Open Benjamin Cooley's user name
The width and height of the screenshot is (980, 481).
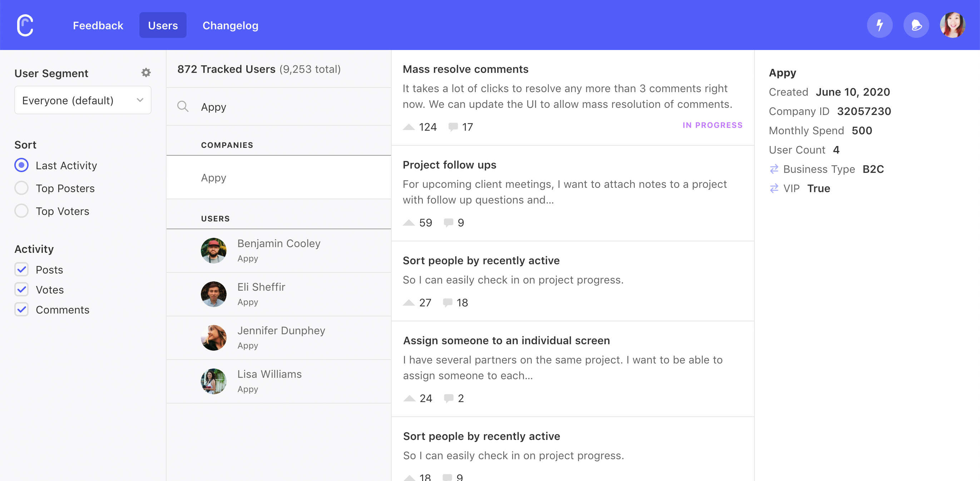279,243
